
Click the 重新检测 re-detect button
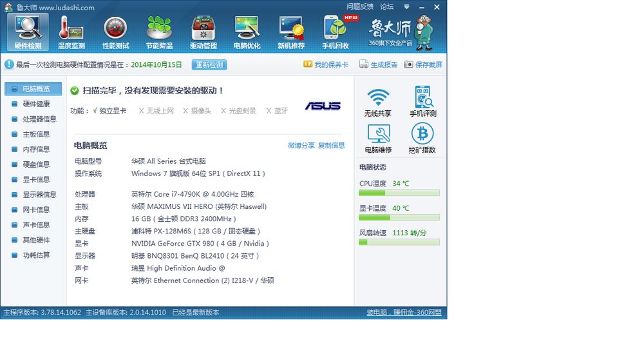click(209, 64)
